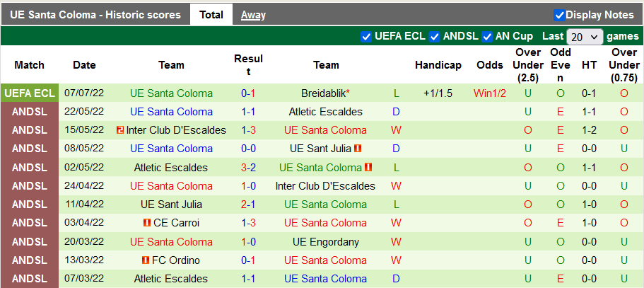This screenshot has width=644, height=288.
Task: Open the Last 20 games dropdown
Action: [x=585, y=37]
